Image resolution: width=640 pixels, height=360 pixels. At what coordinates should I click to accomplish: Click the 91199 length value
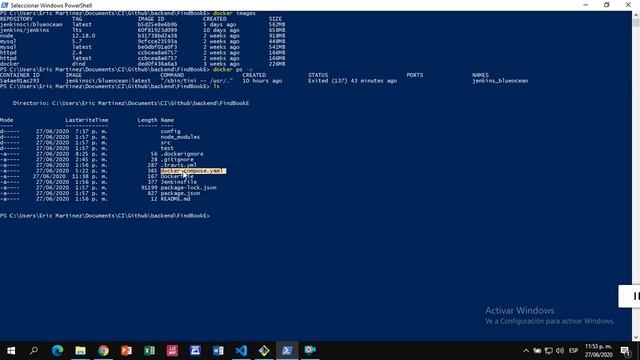point(149,188)
